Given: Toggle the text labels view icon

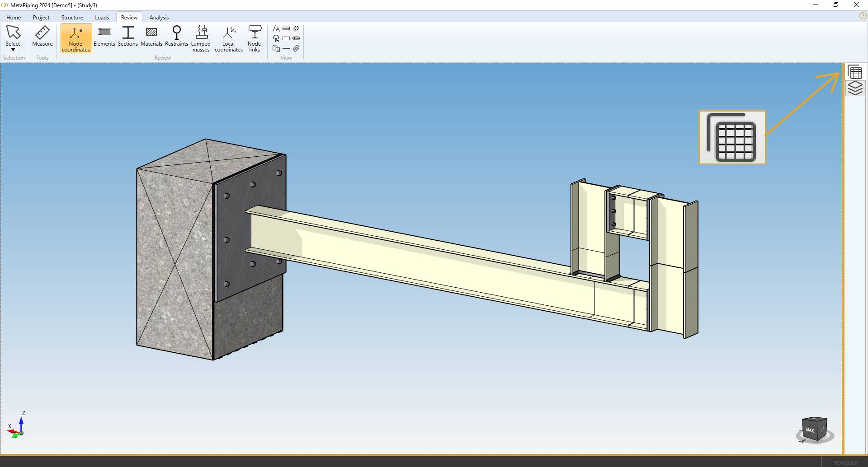Looking at the screenshot, I should click(x=276, y=28).
